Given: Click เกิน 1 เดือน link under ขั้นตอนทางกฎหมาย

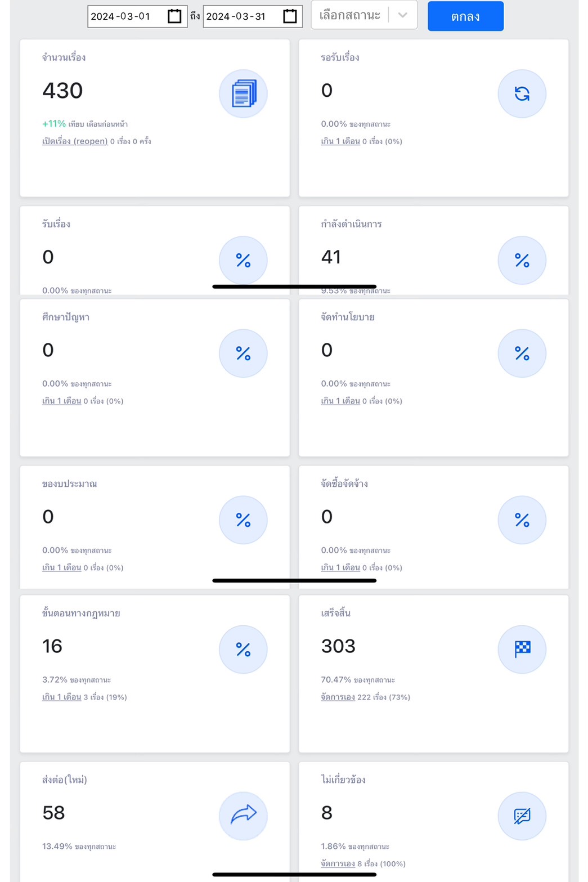Looking at the screenshot, I should point(62,697).
